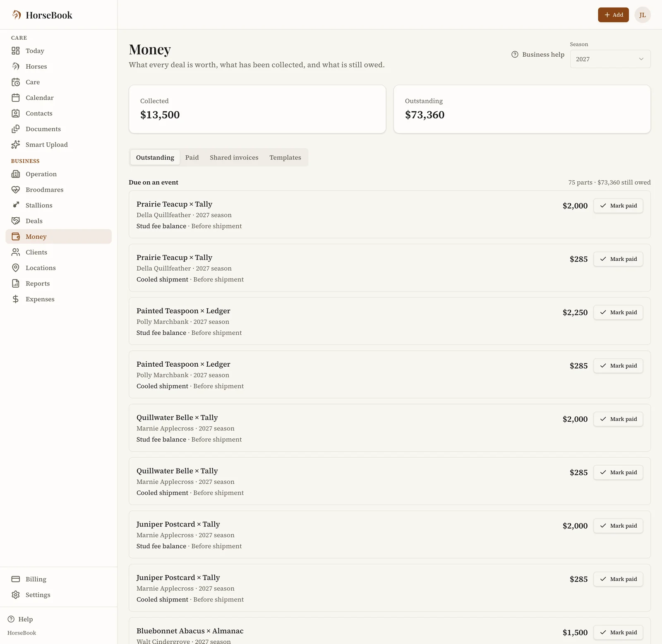Open the Contacts icon

point(16,113)
